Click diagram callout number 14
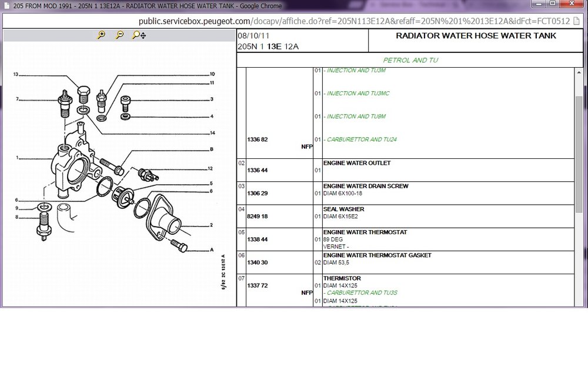 pyautogui.click(x=212, y=132)
